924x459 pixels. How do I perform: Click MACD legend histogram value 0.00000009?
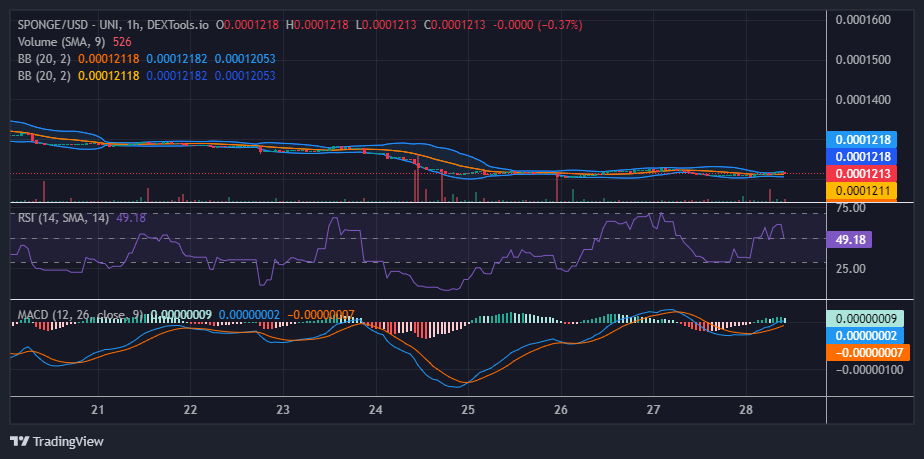[180, 315]
